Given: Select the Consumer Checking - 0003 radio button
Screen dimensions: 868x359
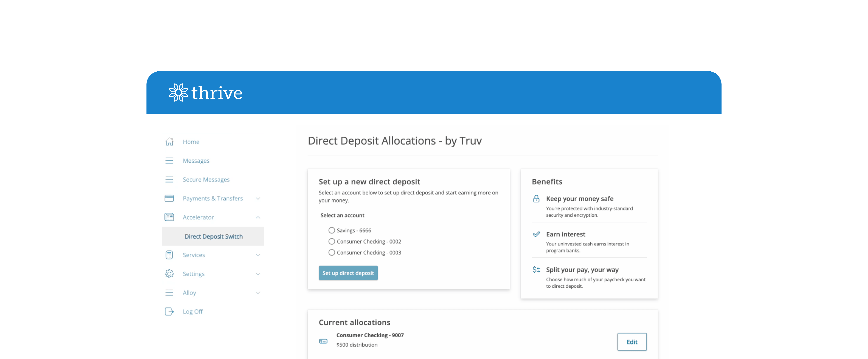Looking at the screenshot, I should click(332, 252).
